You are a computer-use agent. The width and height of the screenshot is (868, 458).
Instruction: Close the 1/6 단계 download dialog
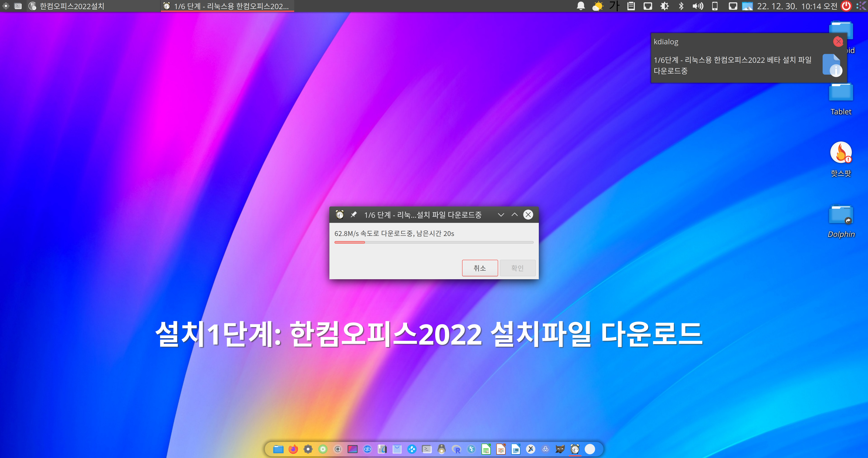tap(528, 215)
